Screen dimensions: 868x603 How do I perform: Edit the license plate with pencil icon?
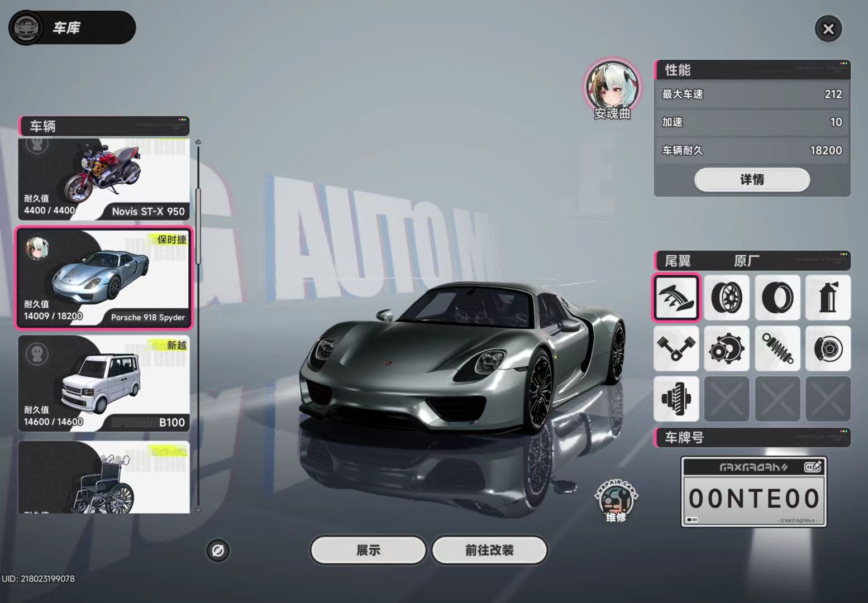click(x=813, y=467)
